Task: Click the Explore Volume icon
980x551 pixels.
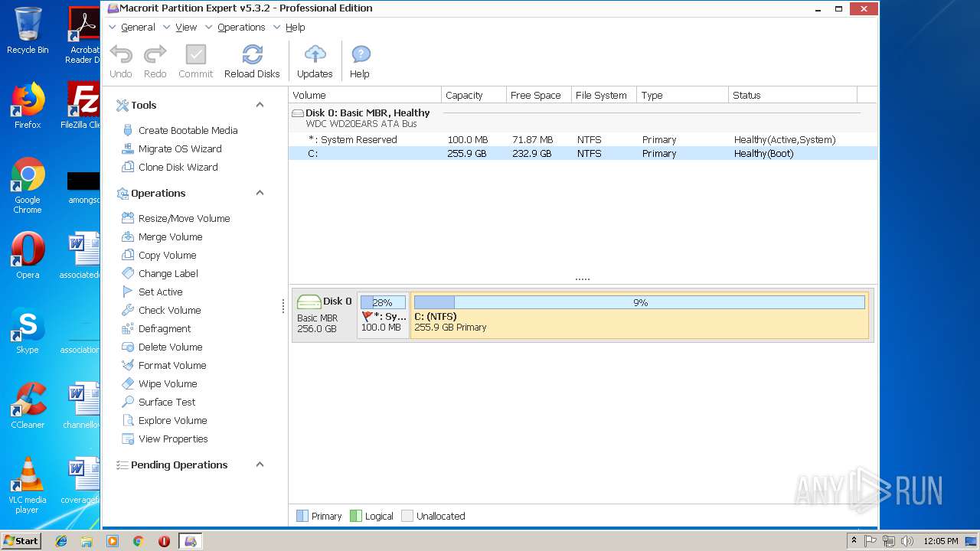Action: point(128,420)
